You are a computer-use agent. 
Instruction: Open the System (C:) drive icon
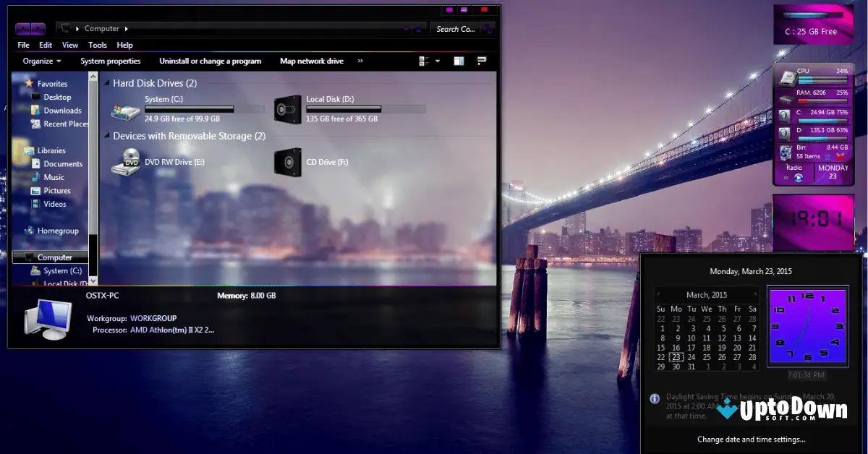click(x=124, y=110)
